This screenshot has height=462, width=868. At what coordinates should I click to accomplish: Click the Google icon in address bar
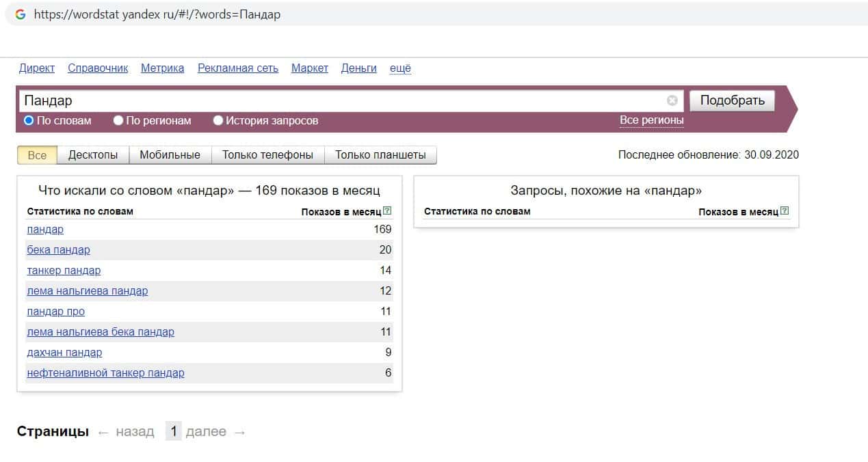21,14
